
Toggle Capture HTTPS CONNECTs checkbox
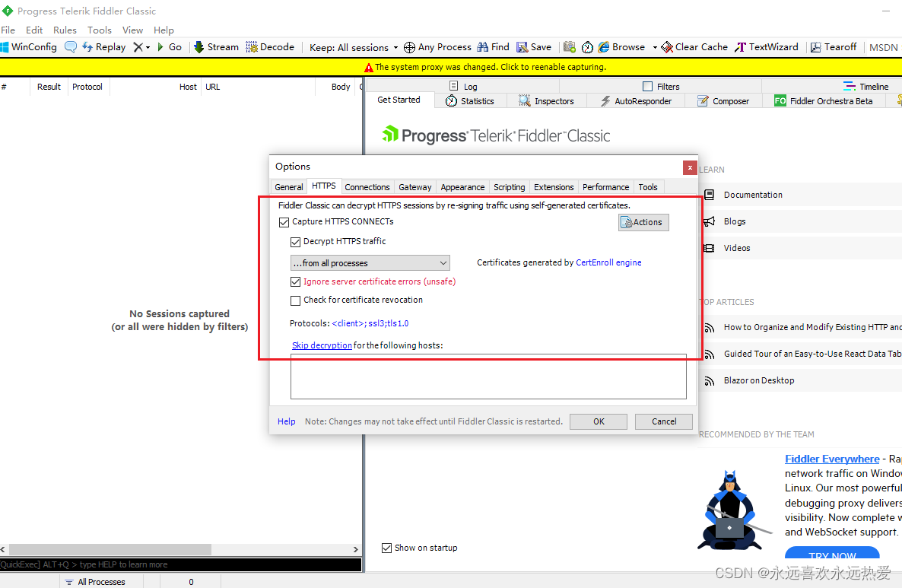(284, 222)
